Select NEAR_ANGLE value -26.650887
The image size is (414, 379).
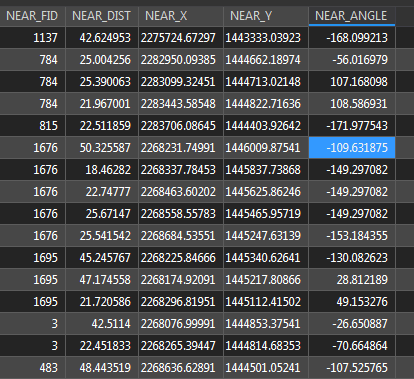point(352,324)
